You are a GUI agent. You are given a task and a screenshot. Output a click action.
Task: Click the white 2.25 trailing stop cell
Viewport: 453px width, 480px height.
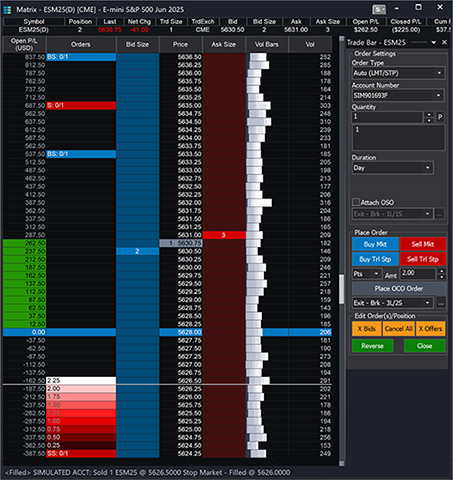click(x=81, y=381)
